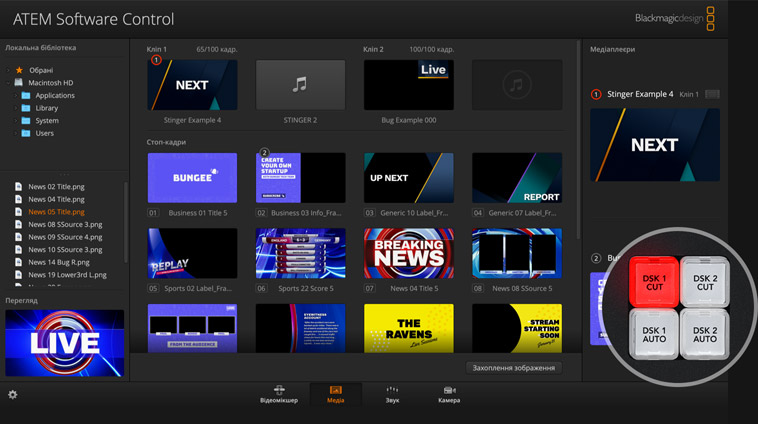The width and height of the screenshot is (758, 424).
Task: Click the Камера camera icon
Action: click(449, 390)
